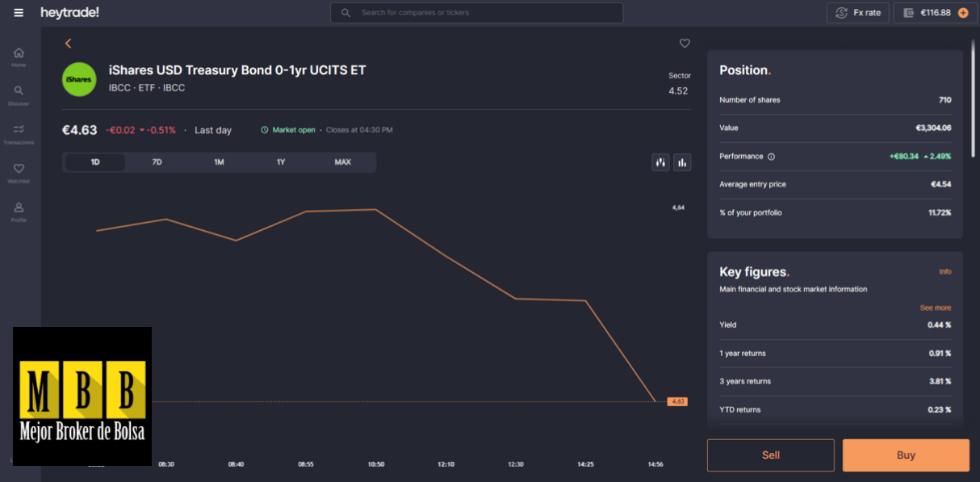Click position Value €3,304.06

tap(933, 128)
